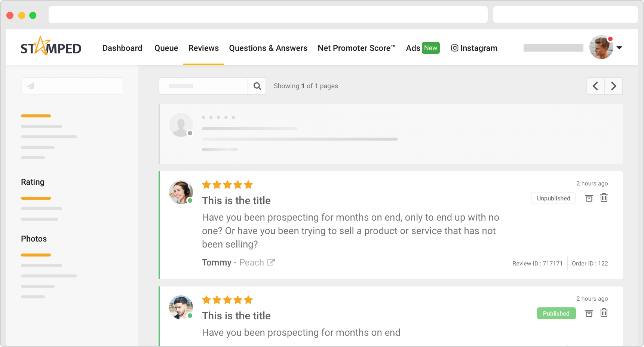This screenshot has width=644, height=347.
Task: Open the Questions & Answers tab
Action: click(268, 48)
